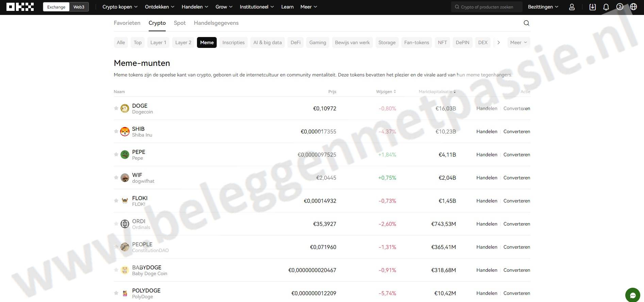Click Converteren for WIF
This screenshot has width=644, height=302.
tap(516, 178)
